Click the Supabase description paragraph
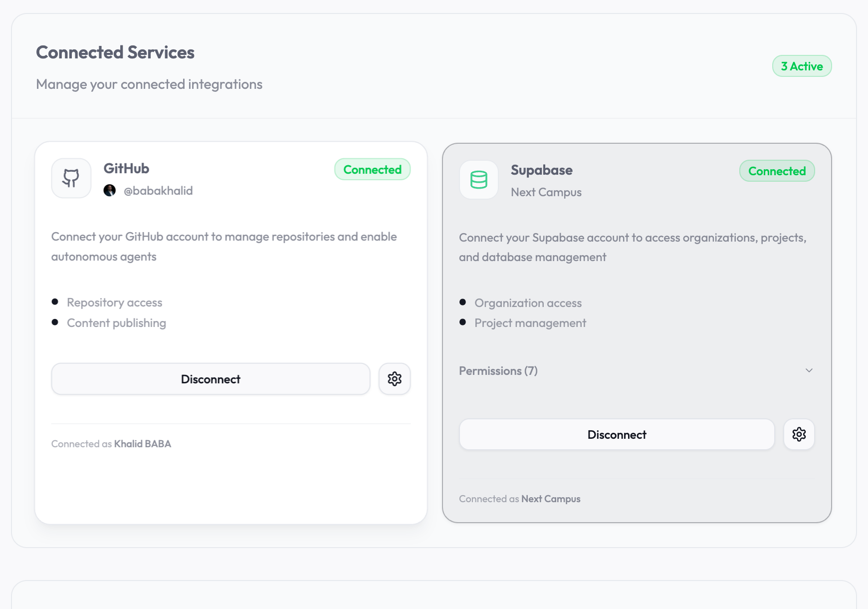Viewport: 868px width, 609px height. [633, 248]
